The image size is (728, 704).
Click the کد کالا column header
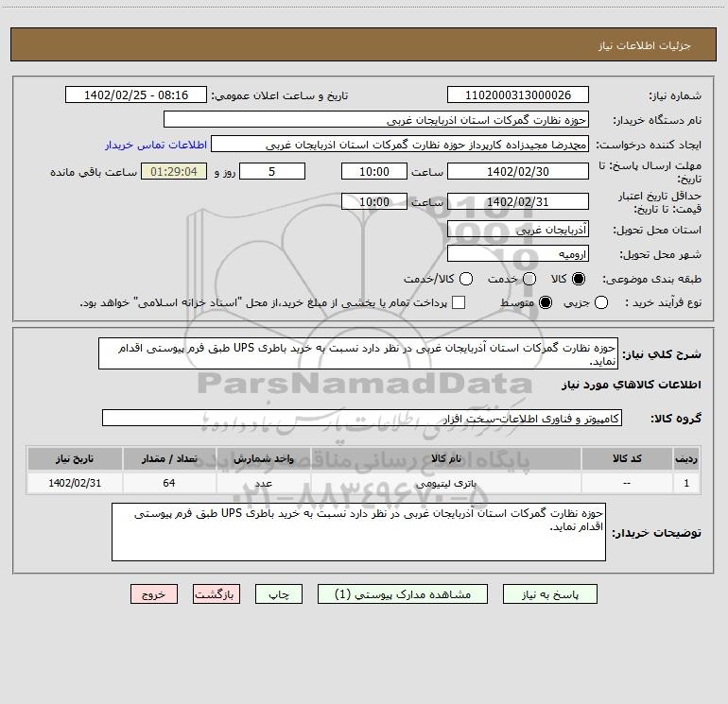pos(627,458)
